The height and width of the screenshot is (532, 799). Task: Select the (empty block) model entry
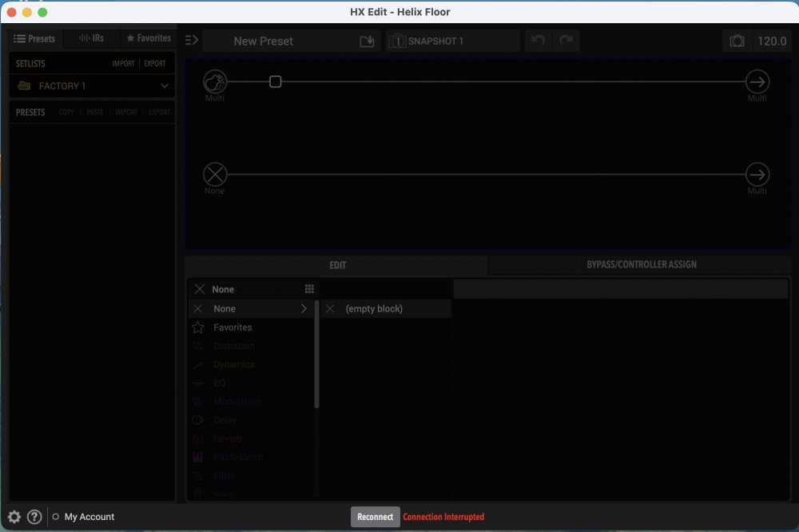pos(386,308)
